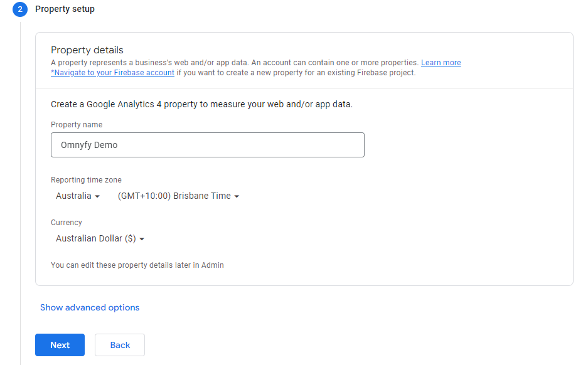This screenshot has width=588, height=365.
Task: Open the Australia country dropdown
Action: (x=78, y=196)
